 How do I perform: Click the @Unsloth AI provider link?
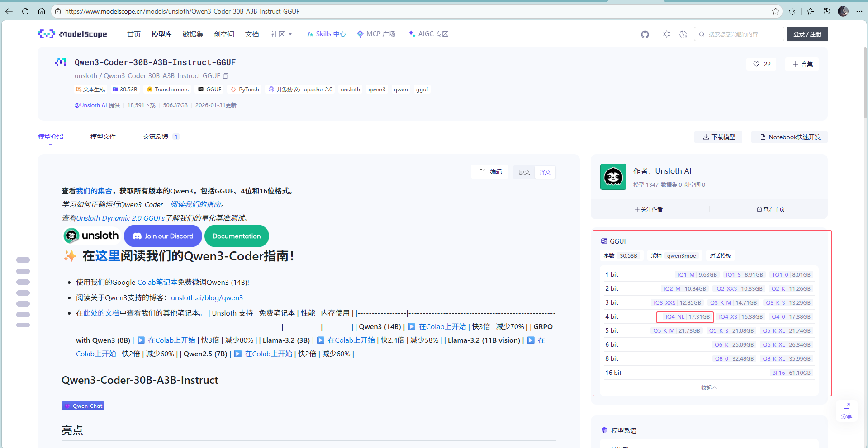coord(90,105)
